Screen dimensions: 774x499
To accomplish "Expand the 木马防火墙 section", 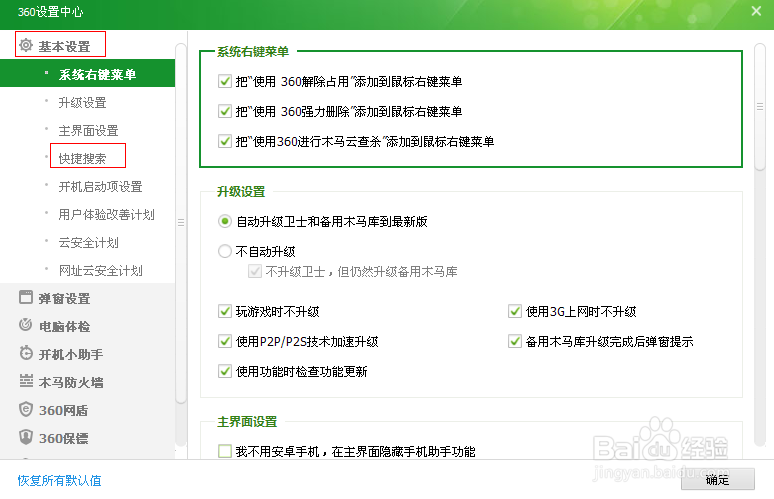I will pos(71,383).
